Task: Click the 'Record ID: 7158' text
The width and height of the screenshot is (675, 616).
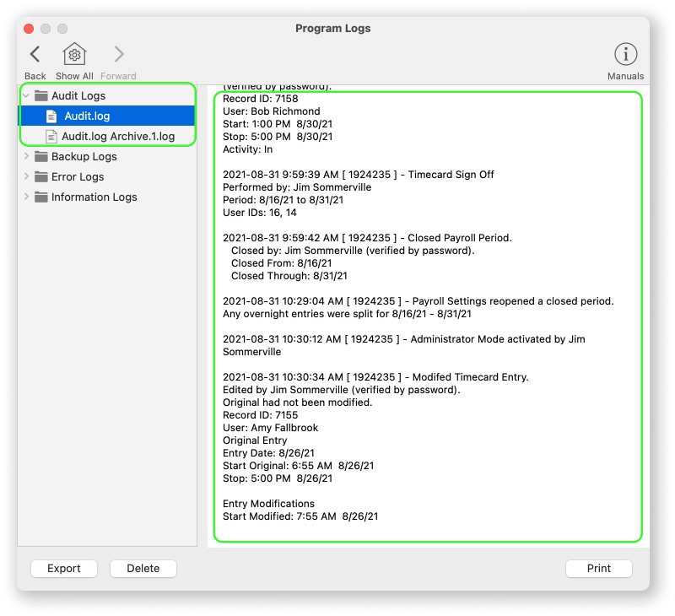Action: point(261,99)
